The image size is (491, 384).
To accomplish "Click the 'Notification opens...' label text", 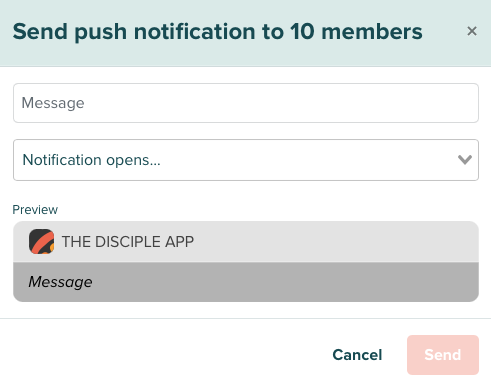I will 91,160.
